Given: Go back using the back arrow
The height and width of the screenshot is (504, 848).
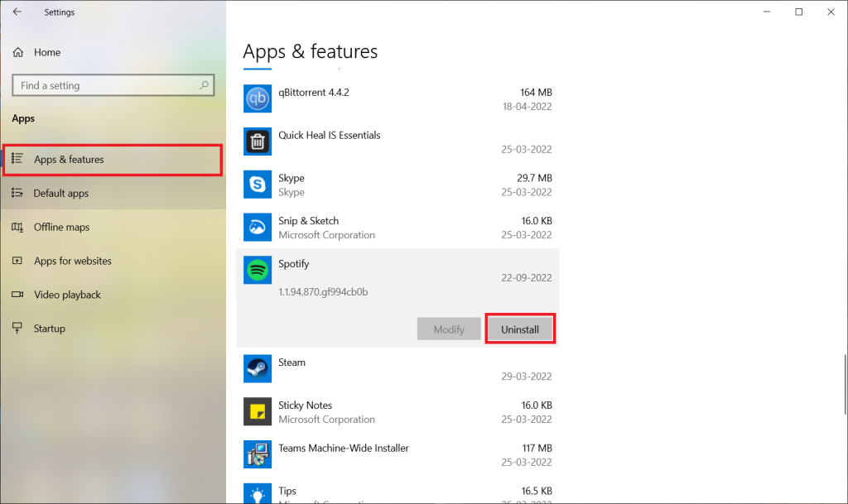Looking at the screenshot, I should (17, 12).
